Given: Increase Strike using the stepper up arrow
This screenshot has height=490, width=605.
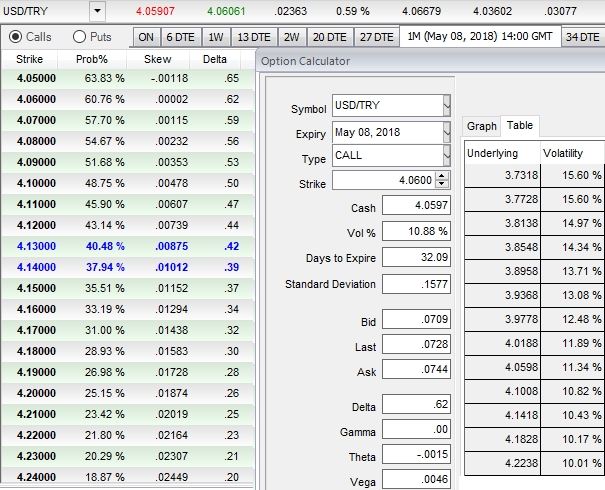Looking at the screenshot, I should pos(443,176).
